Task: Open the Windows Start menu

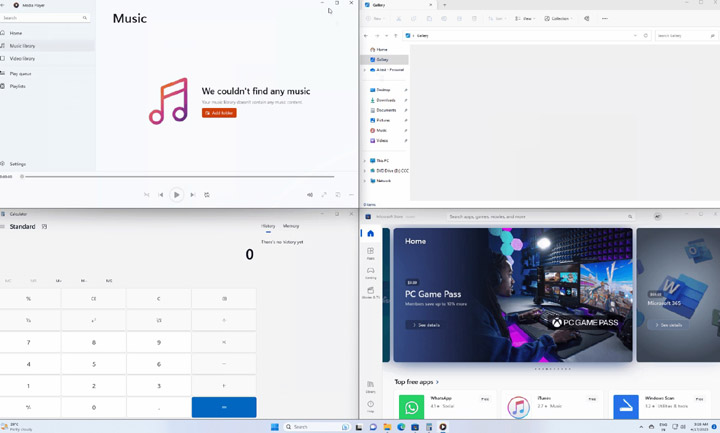Action: 274,427
